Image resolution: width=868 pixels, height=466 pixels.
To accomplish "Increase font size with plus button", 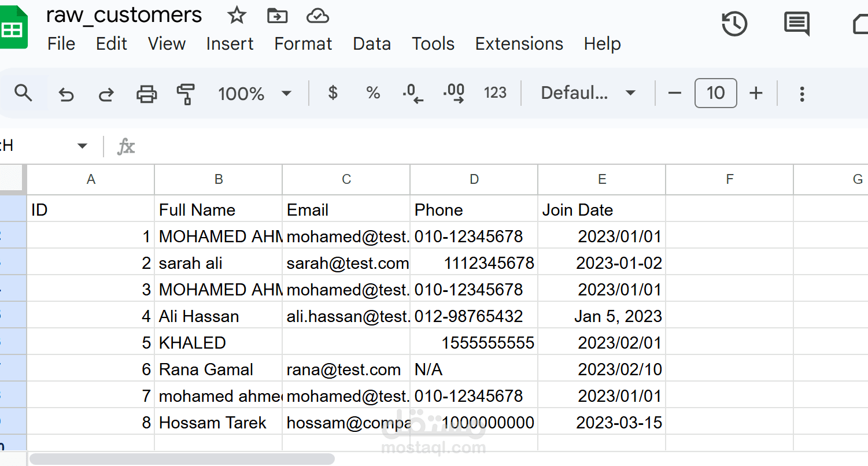I will (x=756, y=93).
